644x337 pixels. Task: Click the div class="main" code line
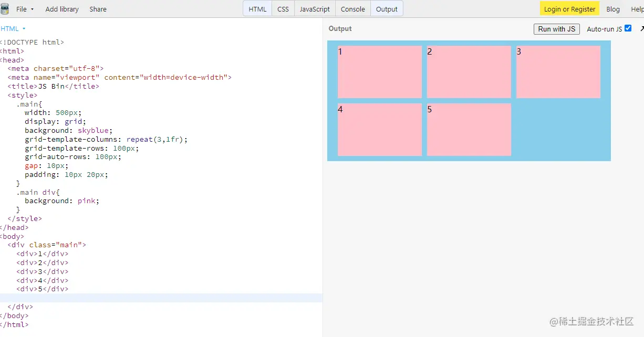[47, 245]
